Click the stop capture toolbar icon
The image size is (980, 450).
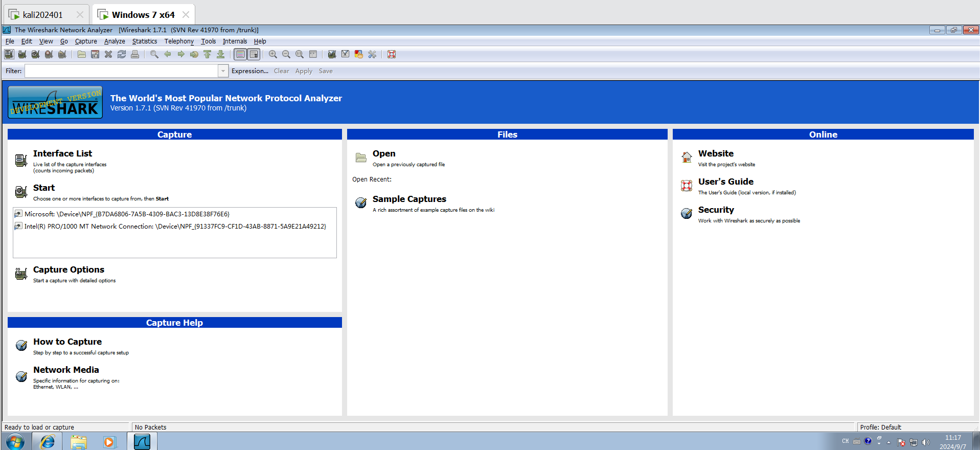49,54
